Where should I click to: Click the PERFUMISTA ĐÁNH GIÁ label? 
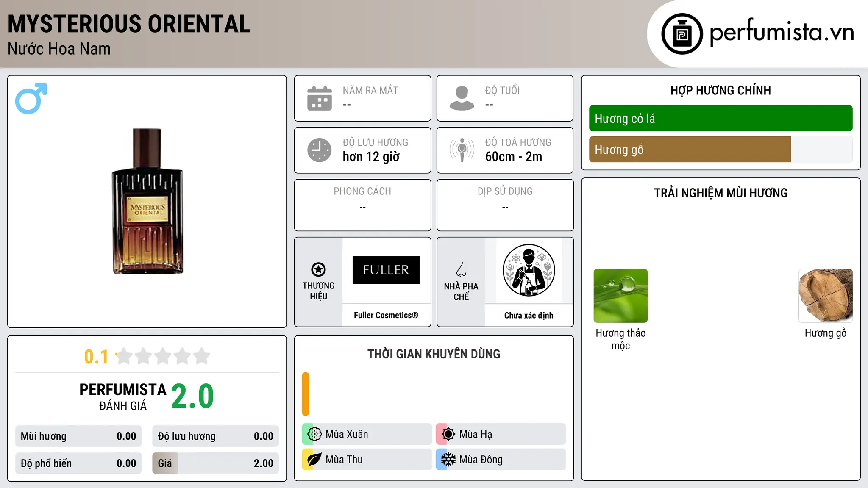123,396
